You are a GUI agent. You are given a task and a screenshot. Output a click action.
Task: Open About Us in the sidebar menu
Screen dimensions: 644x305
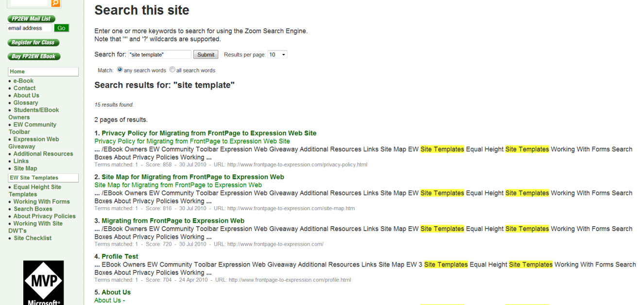point(26,95)
